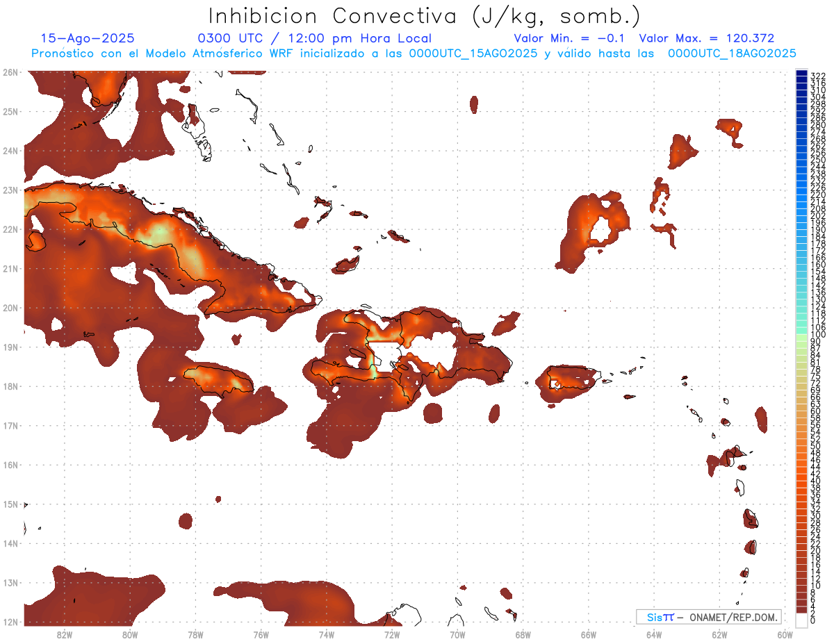Click the 17N latitude label
The width and height of the screenshot is (834, 644).
pos(10,425)
